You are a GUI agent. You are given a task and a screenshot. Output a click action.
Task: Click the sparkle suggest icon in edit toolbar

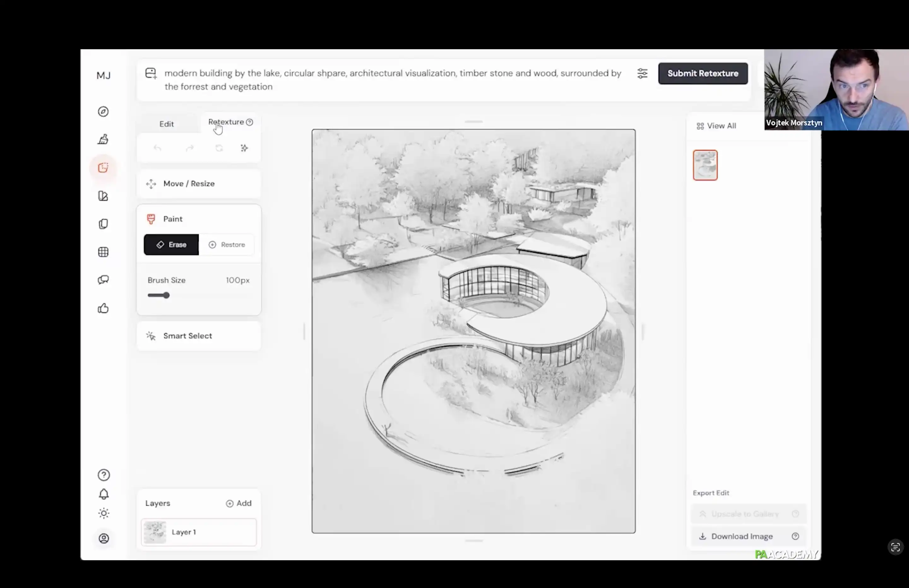pos(244,148)
